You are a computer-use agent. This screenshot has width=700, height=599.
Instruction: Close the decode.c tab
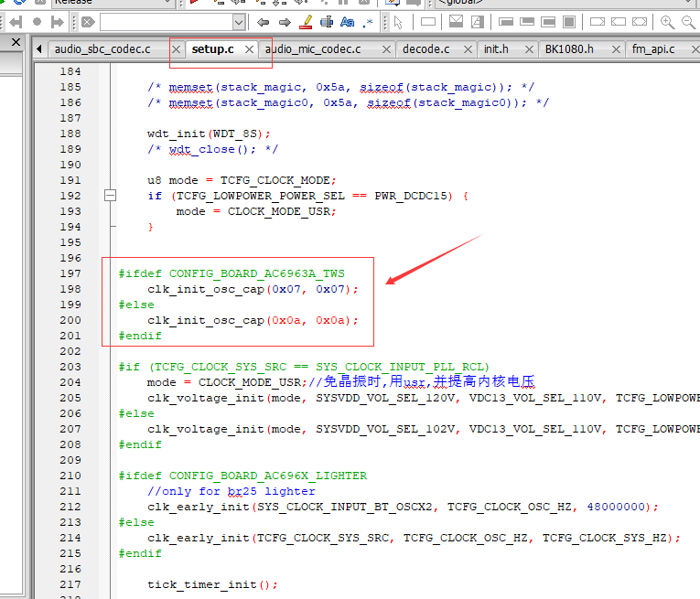(468, 49)
